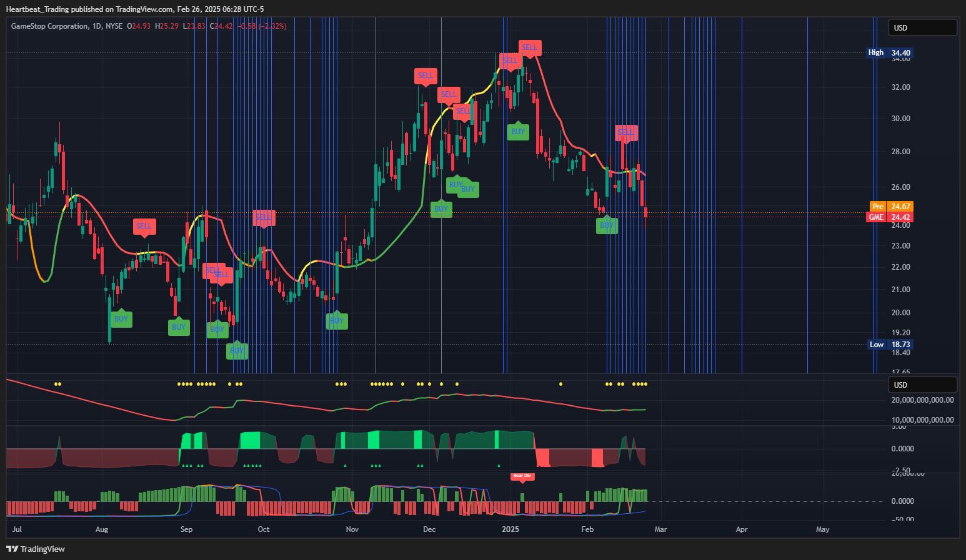Click the Apr label on time axis
Screen dimensions: 966x560
click(x=742, y=529)
